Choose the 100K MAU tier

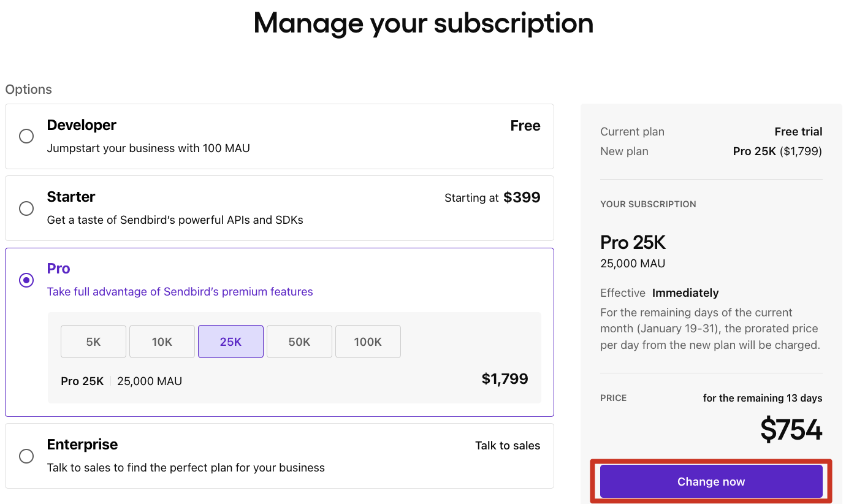[368, 342]
